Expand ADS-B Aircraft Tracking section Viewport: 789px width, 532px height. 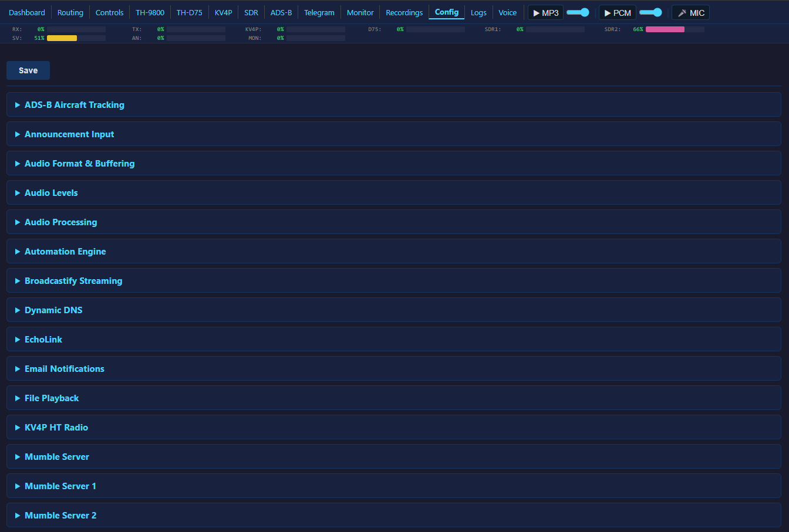394,105
